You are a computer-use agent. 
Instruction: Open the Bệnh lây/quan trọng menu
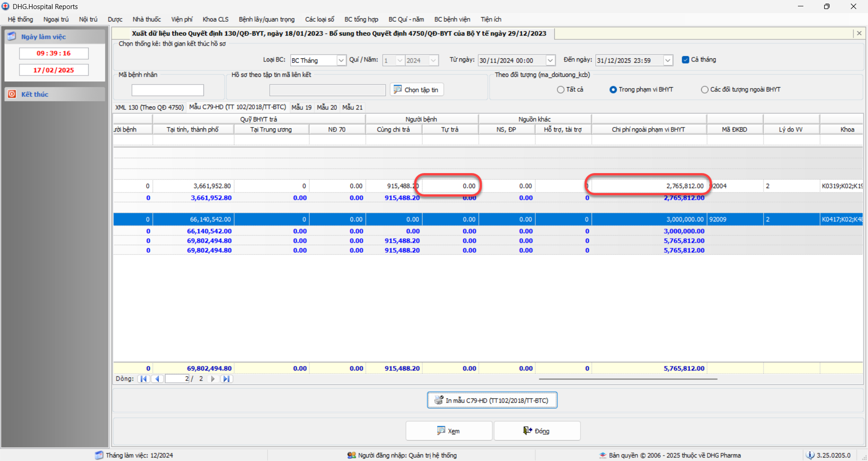tap(267, 19)
